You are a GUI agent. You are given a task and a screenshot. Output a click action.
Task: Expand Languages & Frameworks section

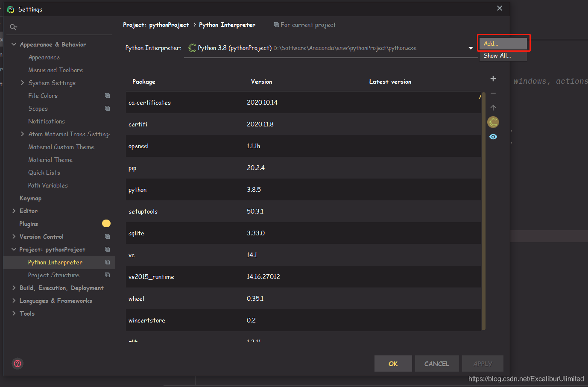pyautogui.click(x=14, y=301)
